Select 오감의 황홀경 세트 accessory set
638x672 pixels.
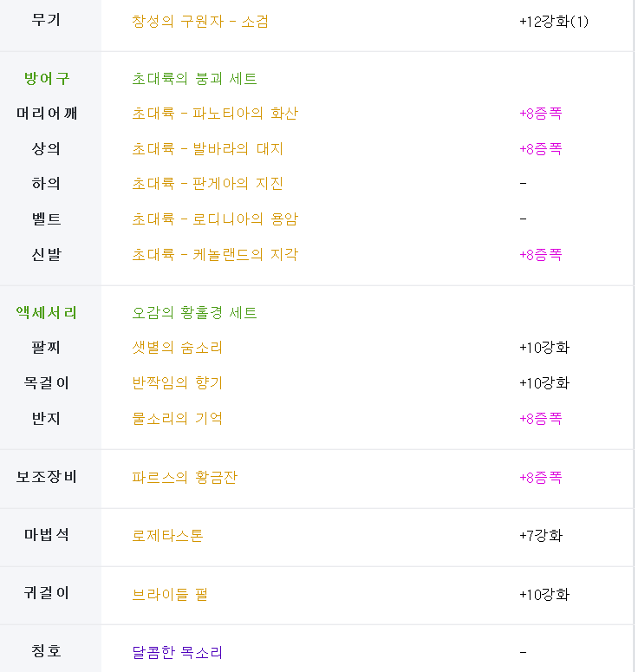[x=194, y=312]
